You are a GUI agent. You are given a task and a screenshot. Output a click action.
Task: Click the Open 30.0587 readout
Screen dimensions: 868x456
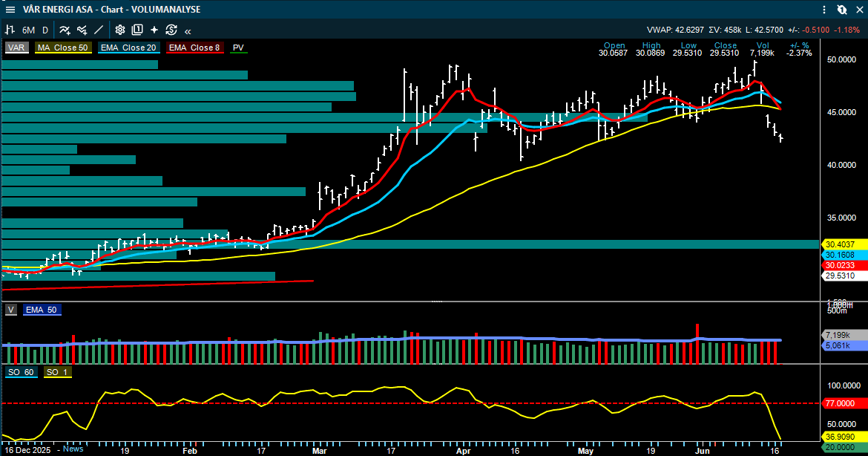614,49
